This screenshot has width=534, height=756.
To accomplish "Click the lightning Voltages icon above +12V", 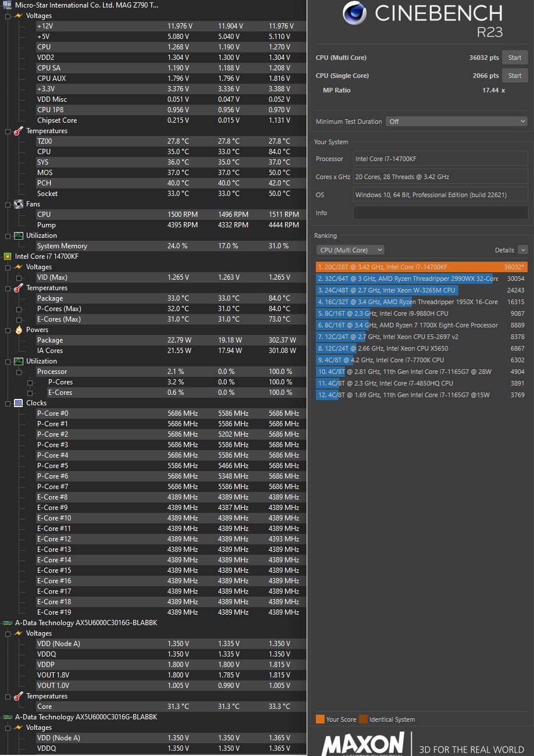I will click(18, 16).
